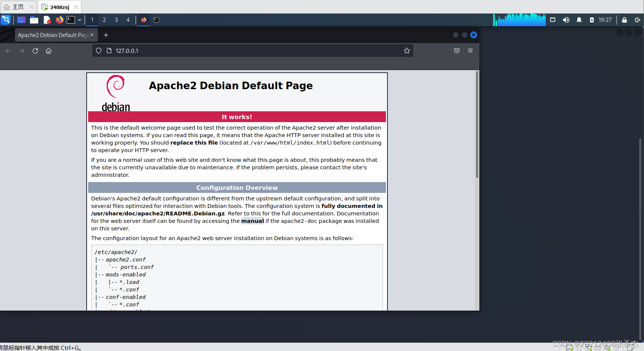The height and width of the screenshot is (351, 644).
Task: Open the battery power manager icon
Action: click(x=591, y=20)
